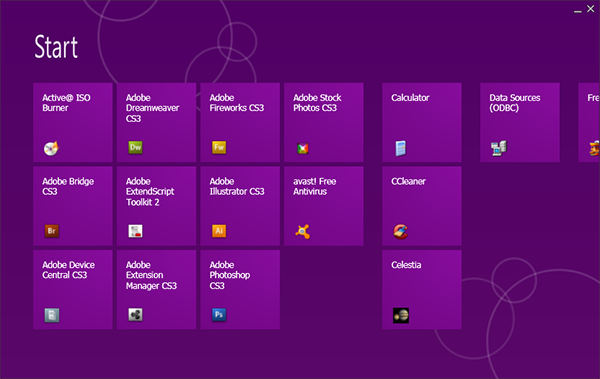
Task: Open the partially visible tile at right edge
Action: tap(589, 123)
